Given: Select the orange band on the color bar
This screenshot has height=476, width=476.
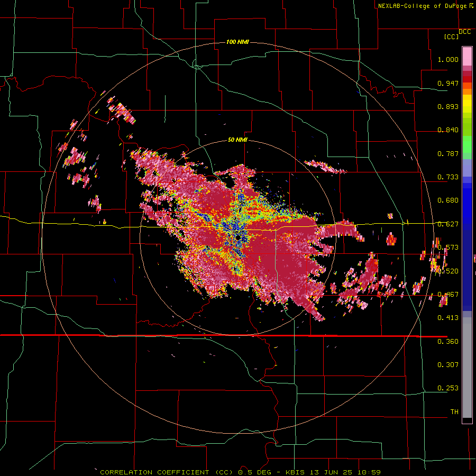Looking at the screenshot, I should coord(467,91).
